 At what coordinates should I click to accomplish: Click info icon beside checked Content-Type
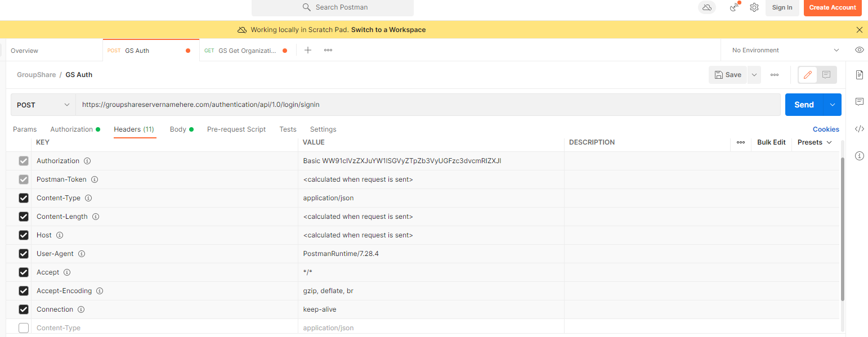click(88, 198)
